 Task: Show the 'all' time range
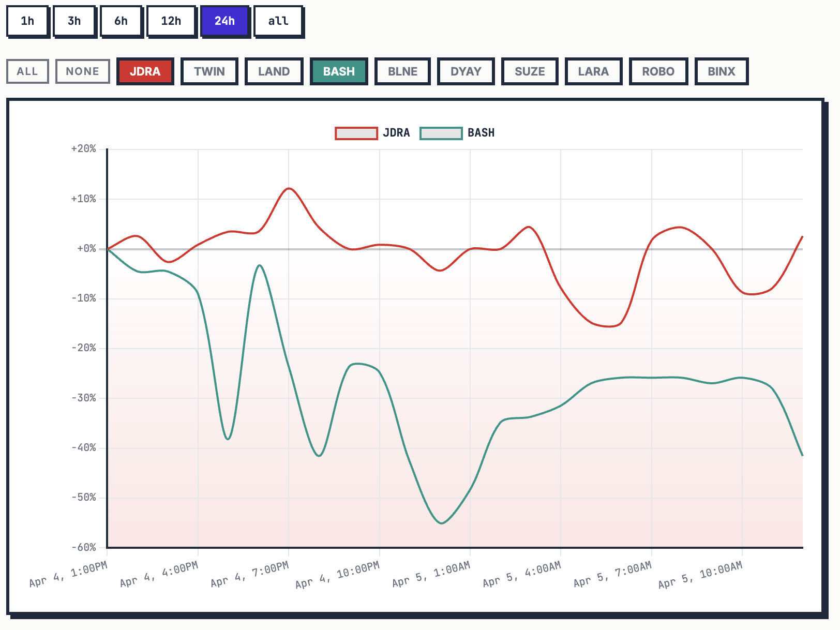(x=278, y=21)
